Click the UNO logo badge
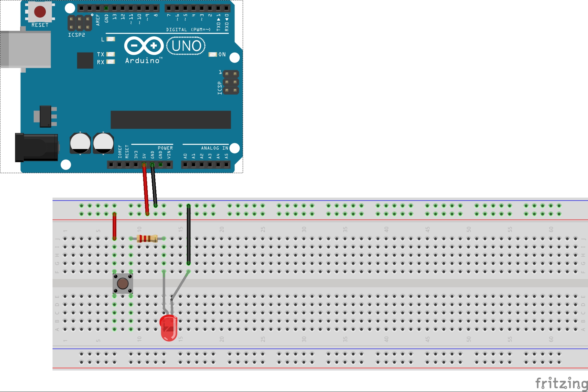 click(186, 46)
